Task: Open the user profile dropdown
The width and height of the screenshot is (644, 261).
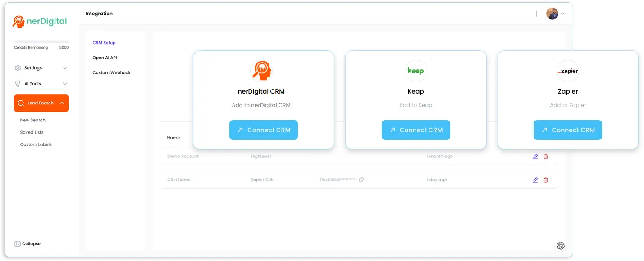Action: (x=555, y=13)
